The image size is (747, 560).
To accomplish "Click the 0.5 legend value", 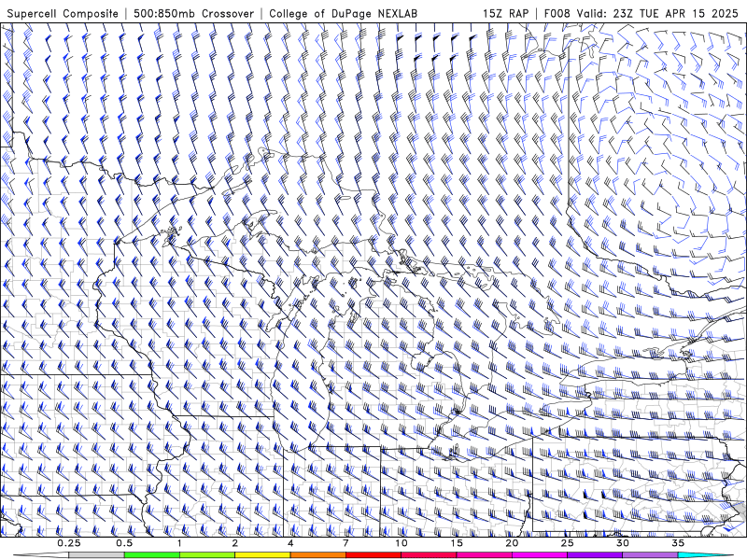I will tap(124, 543).
